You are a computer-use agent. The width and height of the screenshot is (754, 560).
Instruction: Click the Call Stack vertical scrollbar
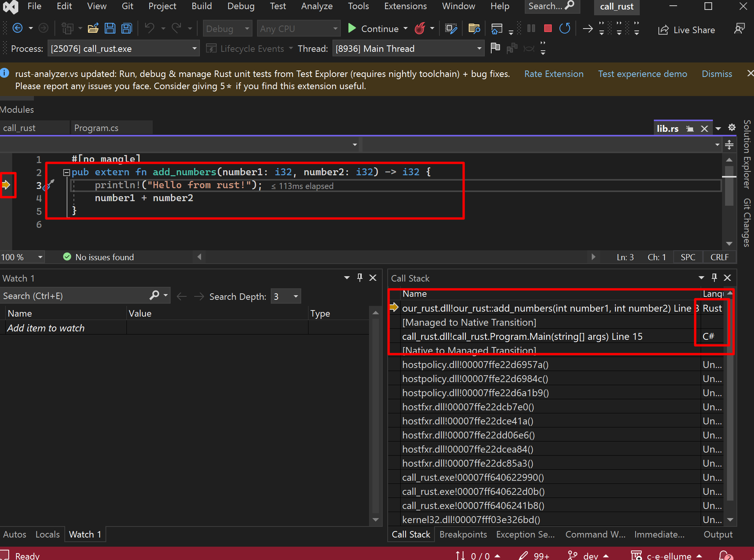coord(730,400)
